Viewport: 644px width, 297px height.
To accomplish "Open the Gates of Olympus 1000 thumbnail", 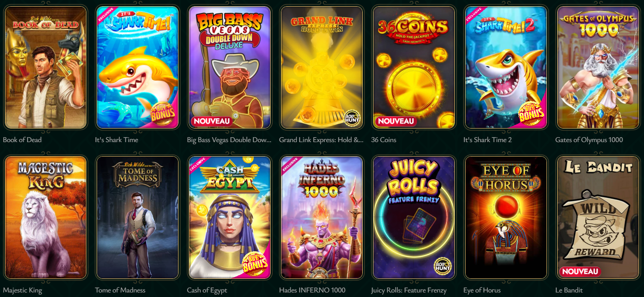I will click(x=598, y=68).
